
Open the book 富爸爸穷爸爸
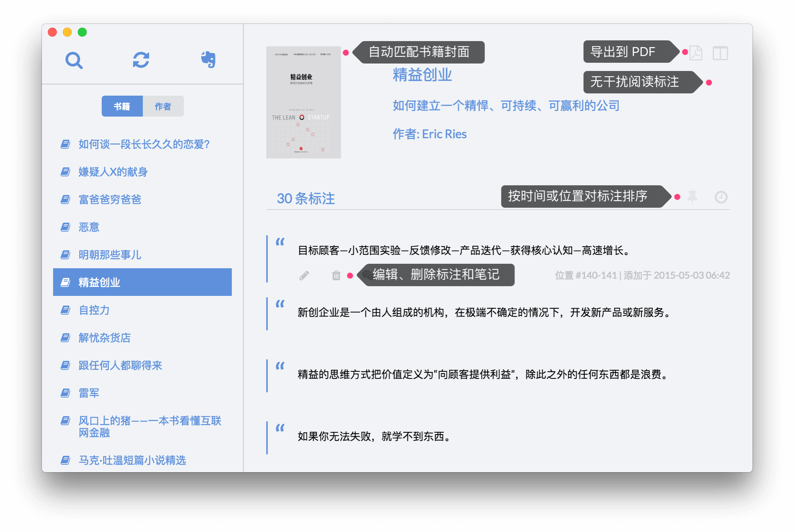(x=110, y=199)
